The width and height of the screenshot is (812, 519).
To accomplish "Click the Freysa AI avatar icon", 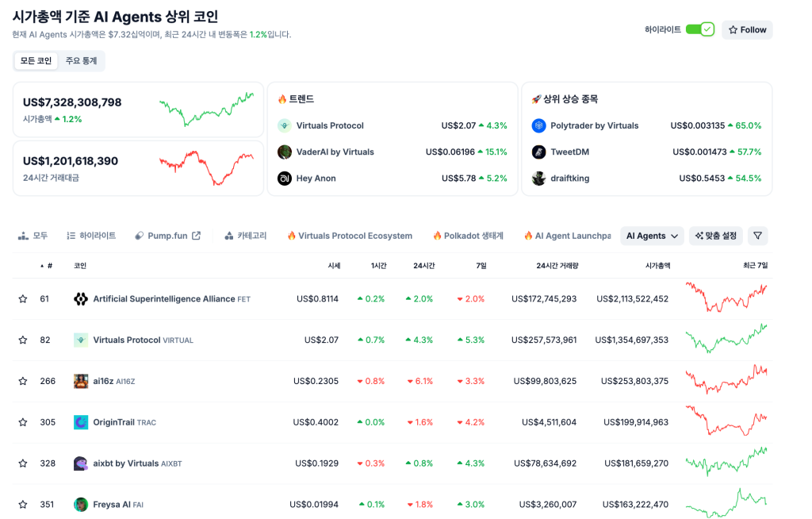I will coord(81,505).
